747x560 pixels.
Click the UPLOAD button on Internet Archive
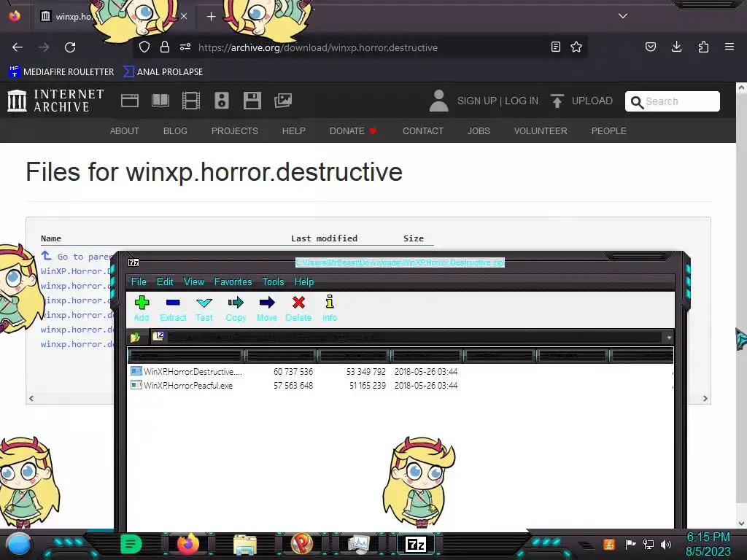(581, 101)
